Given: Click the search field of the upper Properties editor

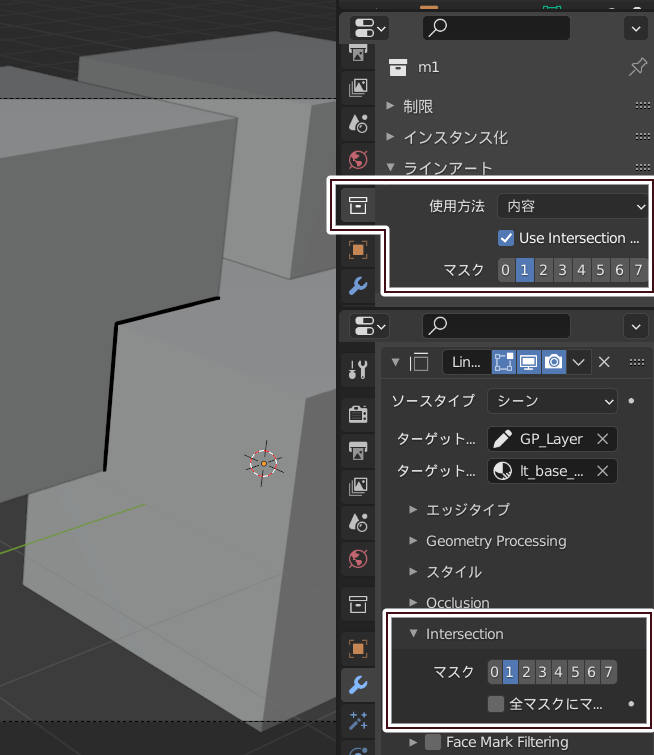Looking at the screenshot, I should [x=497, y=28].
